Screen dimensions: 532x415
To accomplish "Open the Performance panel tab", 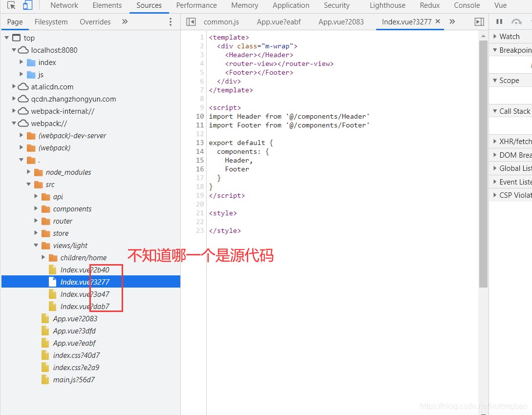I will pos(196,5).
